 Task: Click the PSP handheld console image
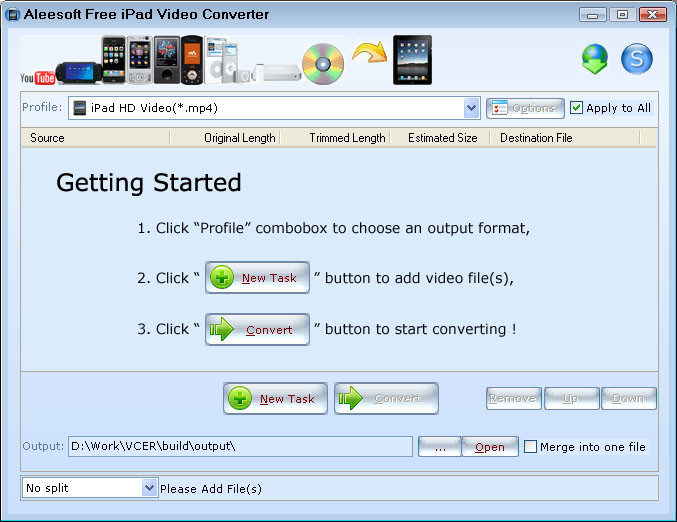[x=79, y=72]
